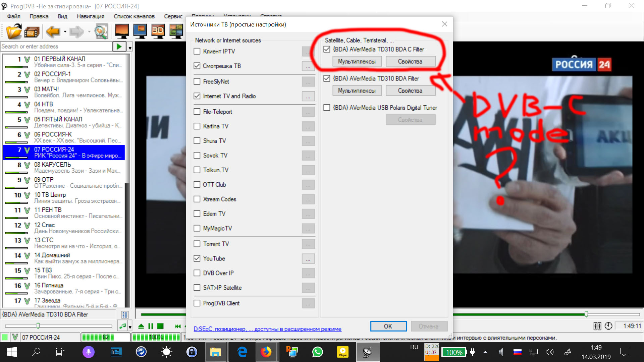Click the music note audio track icon
644x362 pixels.
122,326
